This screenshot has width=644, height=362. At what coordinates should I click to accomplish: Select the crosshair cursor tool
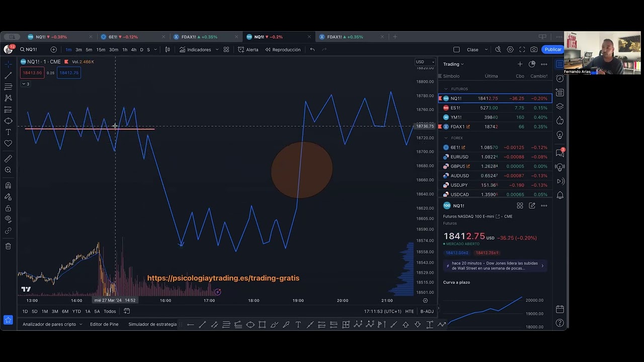point(8,64)
